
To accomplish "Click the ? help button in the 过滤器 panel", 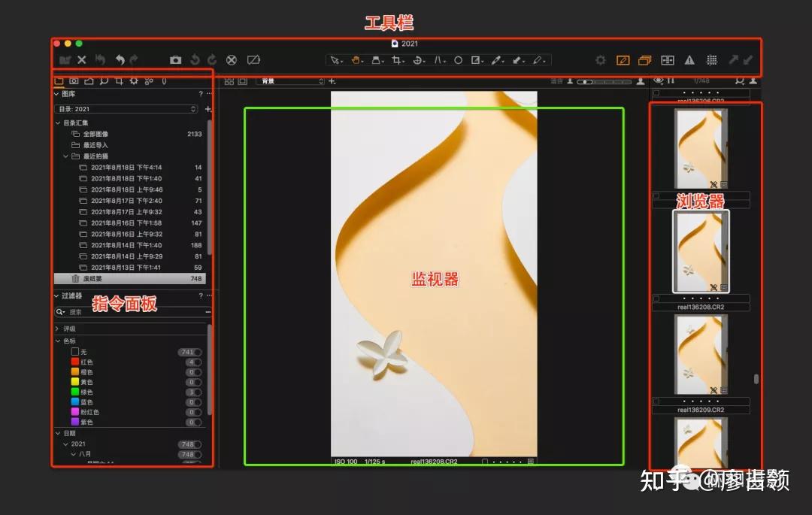I will click(x=201, y=295).
